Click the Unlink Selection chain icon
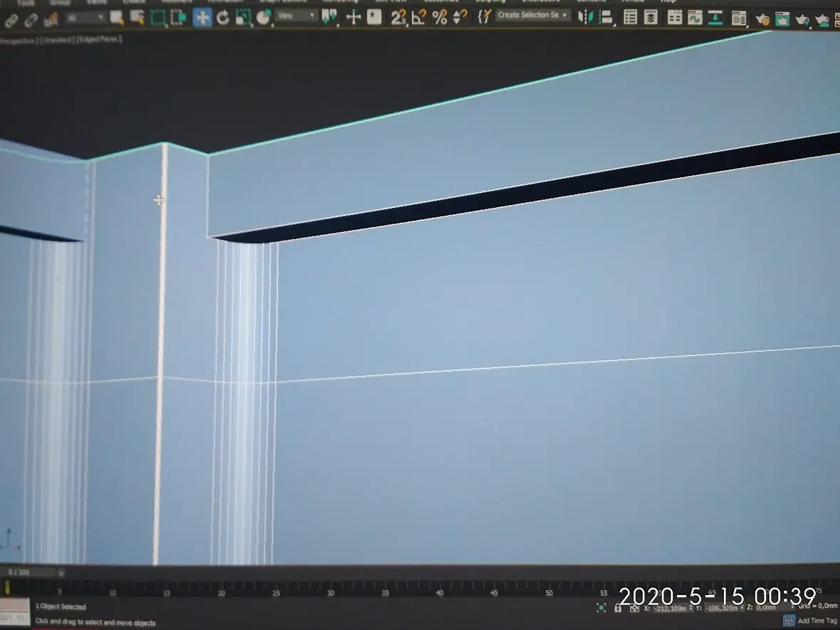 (31, 20)
